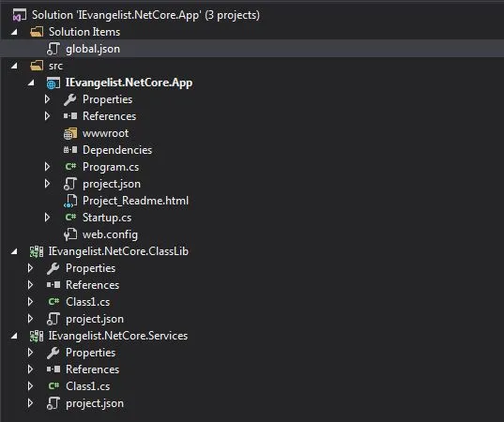Select the IEvangelist.NetCore.Services project name
The height and width of the screenshot is (422, 504).
coord(118,336)
